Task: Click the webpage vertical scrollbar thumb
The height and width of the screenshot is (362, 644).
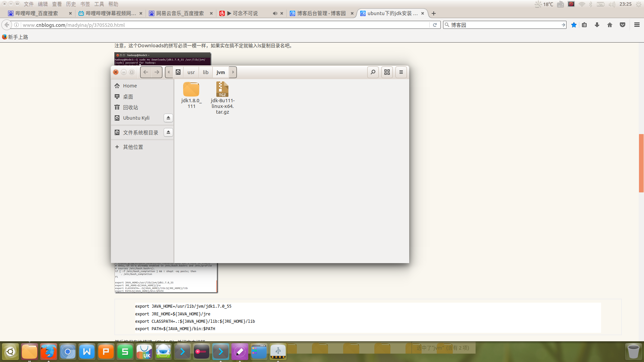Action: [x=641, y=163]
